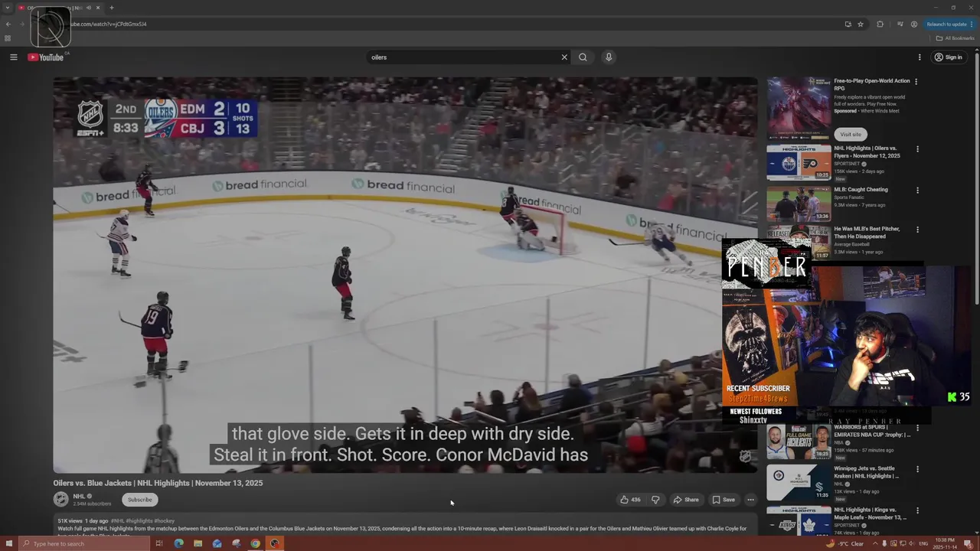The image size is (980, 551).
Task: Run the YouTube search magnifier button
Action: click(583, 57)
